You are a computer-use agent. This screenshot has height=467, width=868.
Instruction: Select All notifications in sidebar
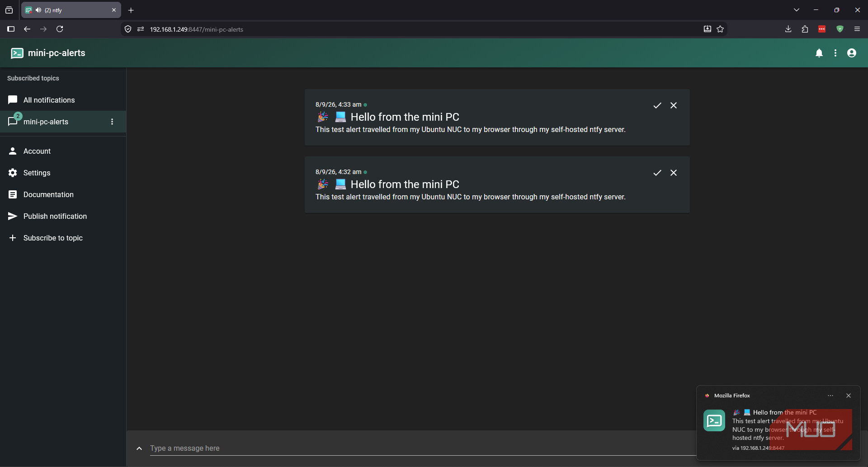[63, 100]
